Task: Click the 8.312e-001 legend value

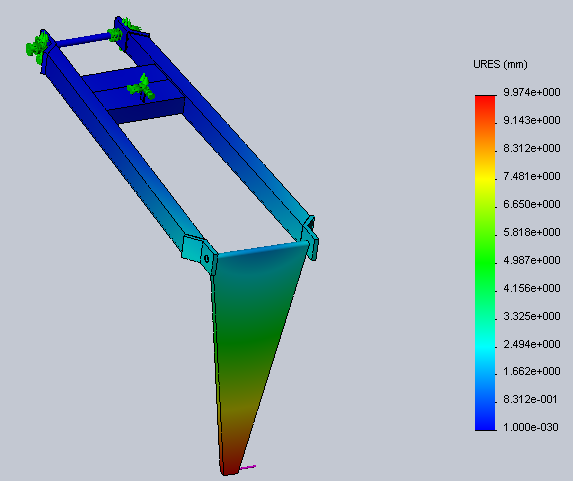Action: [530, 399]
